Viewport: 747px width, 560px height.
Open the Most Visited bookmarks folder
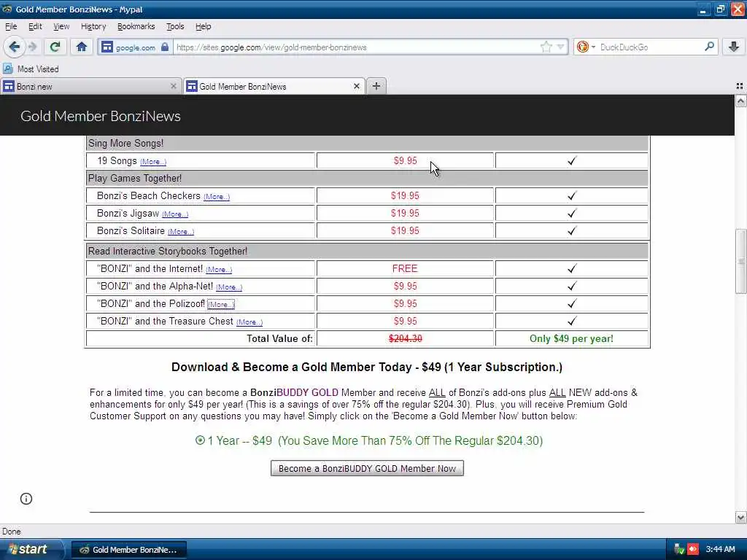click(x=31, y=69)
